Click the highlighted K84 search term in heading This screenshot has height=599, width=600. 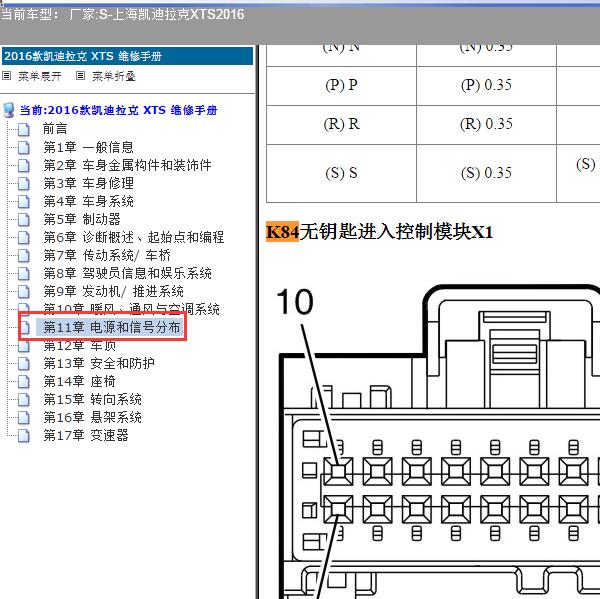282,232
